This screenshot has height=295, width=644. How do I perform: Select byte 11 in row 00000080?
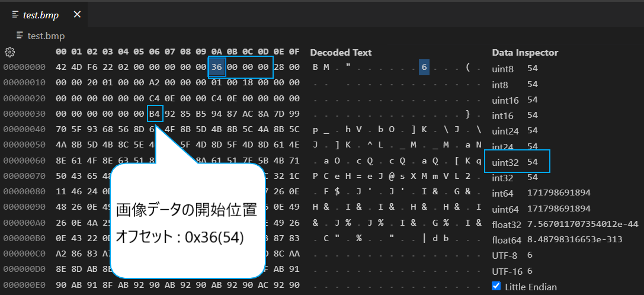click(x=61, y=192)
